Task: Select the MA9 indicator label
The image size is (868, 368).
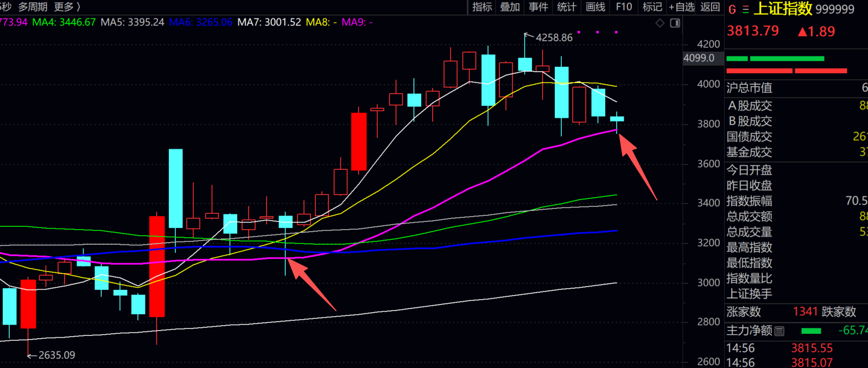Action: (357, 22)
